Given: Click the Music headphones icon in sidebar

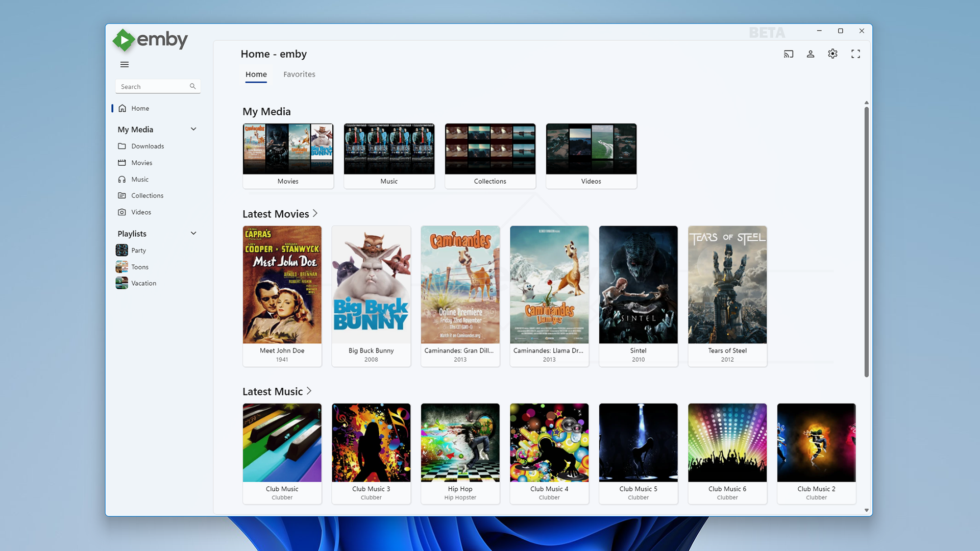Looking at the screenshot, I should [122, 179].
